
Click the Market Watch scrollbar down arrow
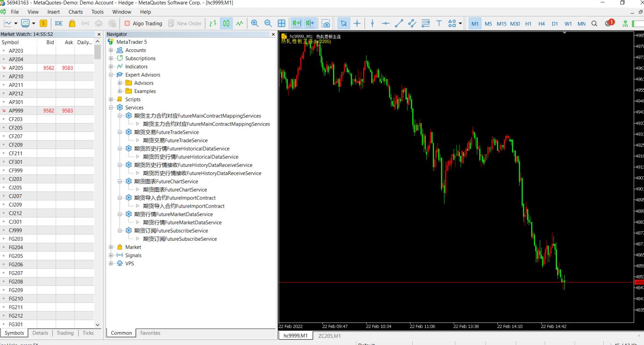tap(98, 325)
